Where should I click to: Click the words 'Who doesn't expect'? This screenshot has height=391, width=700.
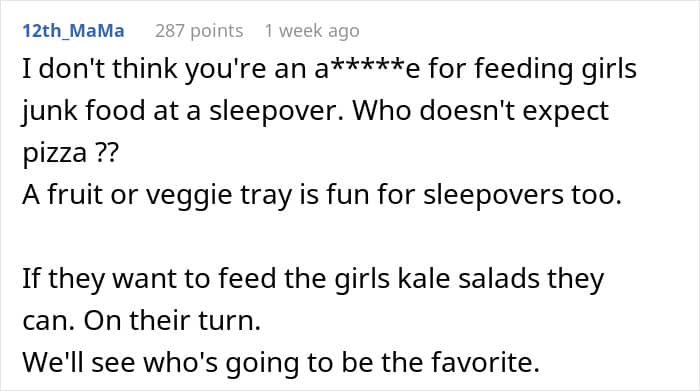click(481, 111)
